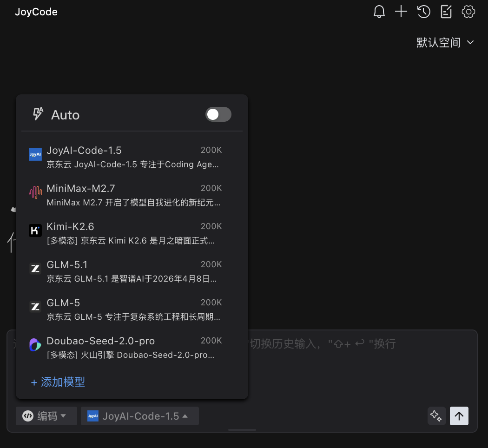The image size is (488, 448).
Task: Click the Auto lightning icon
Action: tap(38, 114)
